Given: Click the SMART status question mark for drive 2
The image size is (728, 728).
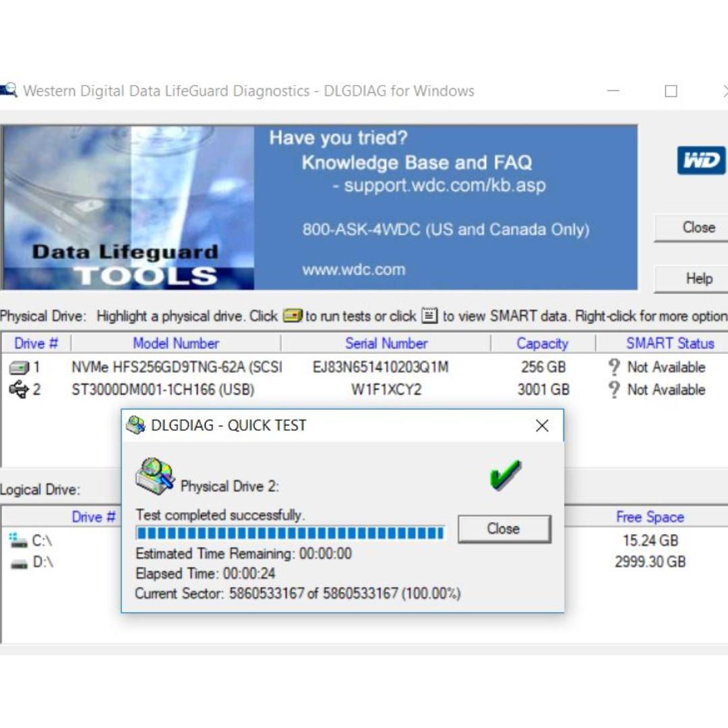Looking at the screenshot, I should 614,390.
